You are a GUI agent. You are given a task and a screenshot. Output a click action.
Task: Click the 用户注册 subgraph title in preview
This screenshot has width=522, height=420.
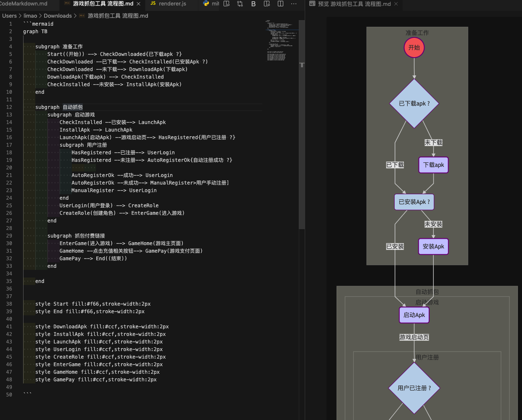coord(427,357)
